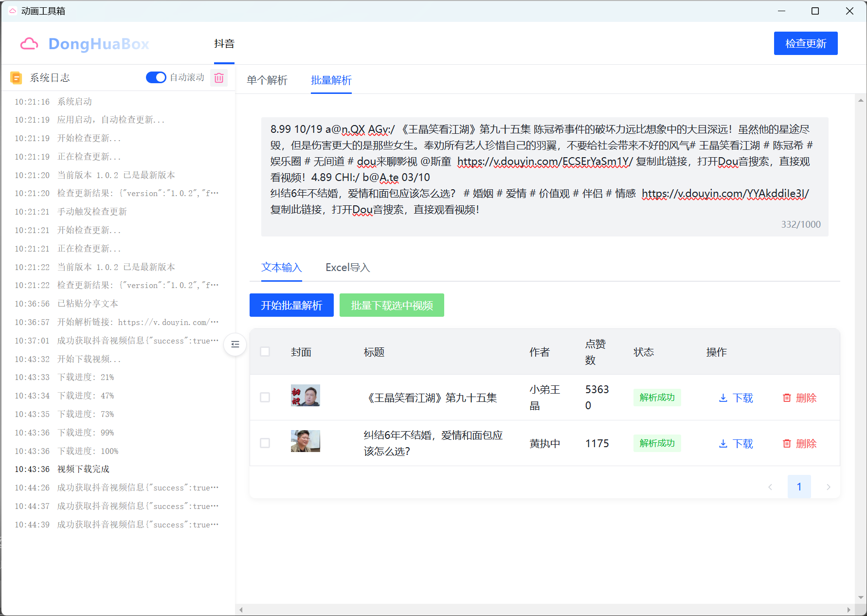Select the 文本输入 tab
867x616 pixels.
[x=282, y=268]
